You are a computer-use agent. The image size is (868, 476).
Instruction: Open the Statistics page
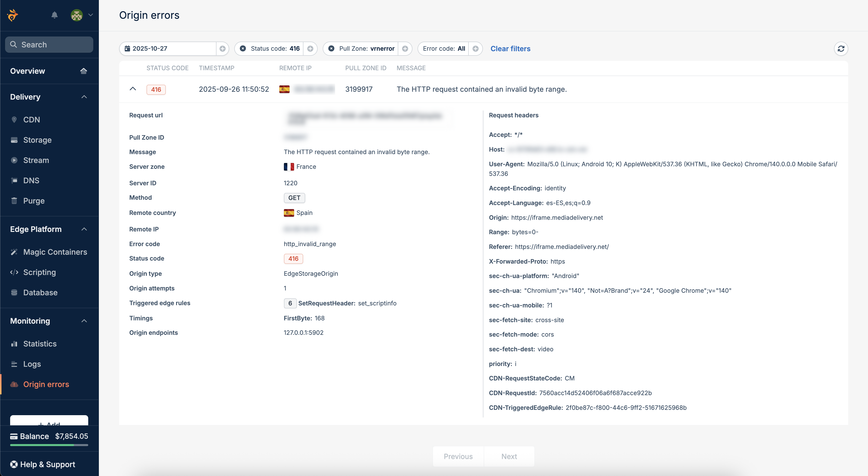[40, 344]
